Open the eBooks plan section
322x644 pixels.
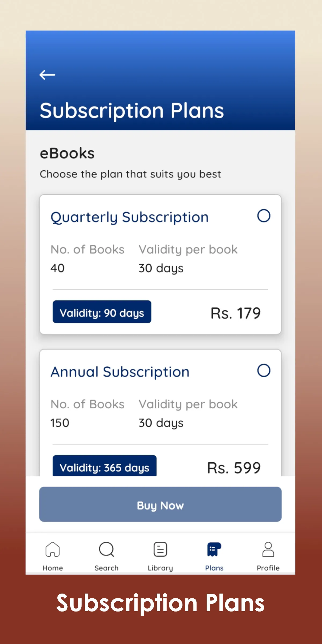(x=67, y=153)
